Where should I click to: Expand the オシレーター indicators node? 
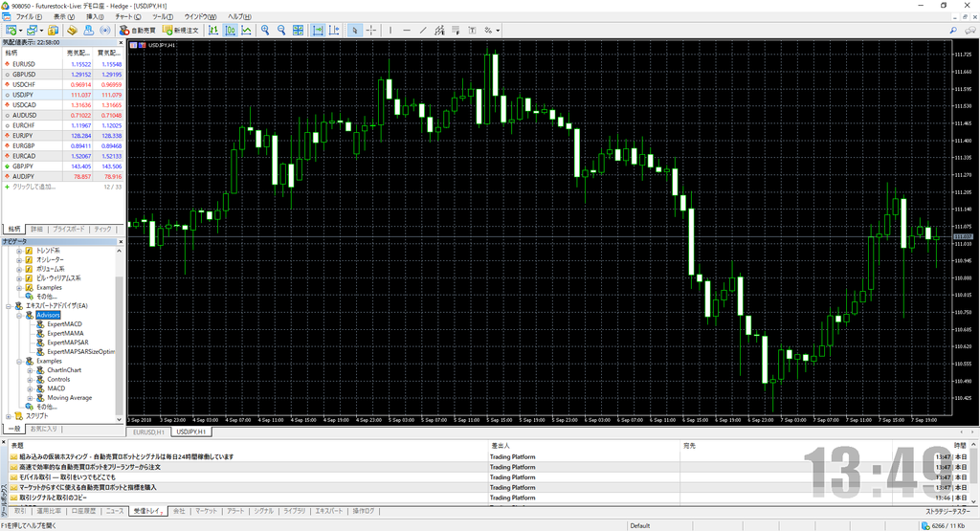coord(19,260)
